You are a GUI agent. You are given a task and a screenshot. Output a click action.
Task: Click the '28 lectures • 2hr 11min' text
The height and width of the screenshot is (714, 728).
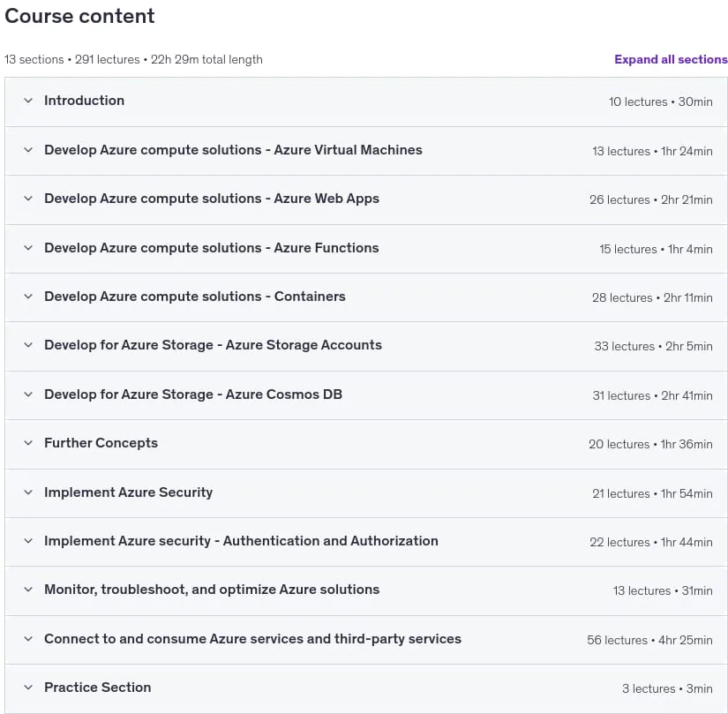click(x=652, y=297)
